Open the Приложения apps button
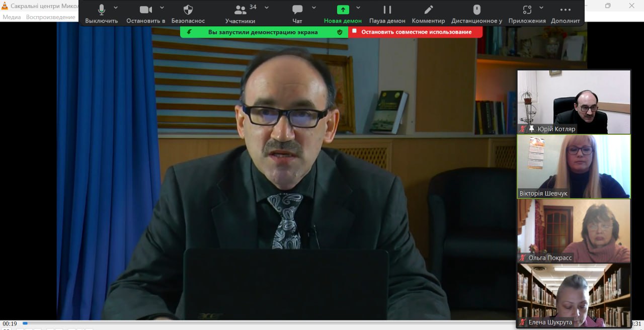Screen dimensions: 644x330 (x=527, y=14)
